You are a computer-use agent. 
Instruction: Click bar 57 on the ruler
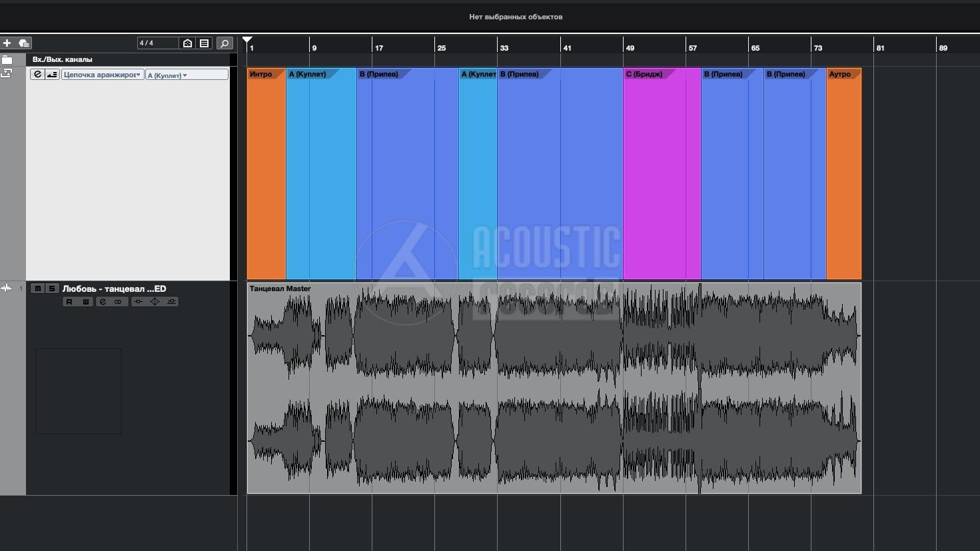point(692,48)
